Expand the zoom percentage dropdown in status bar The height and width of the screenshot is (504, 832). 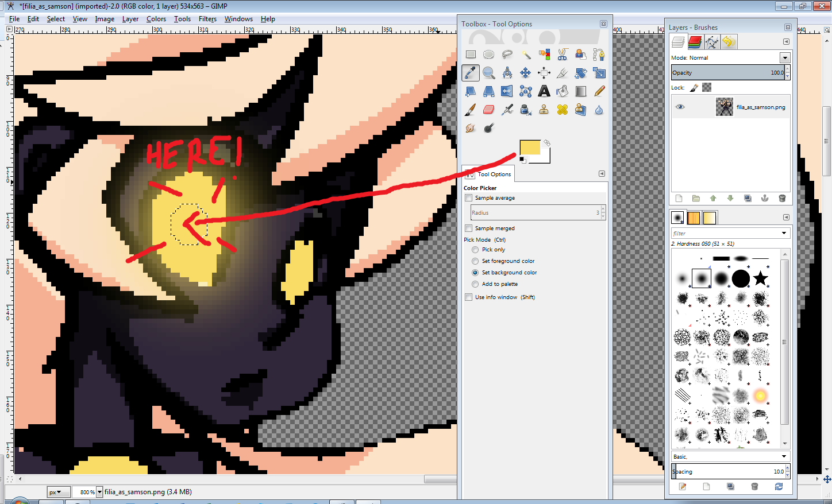coord(99,492)
